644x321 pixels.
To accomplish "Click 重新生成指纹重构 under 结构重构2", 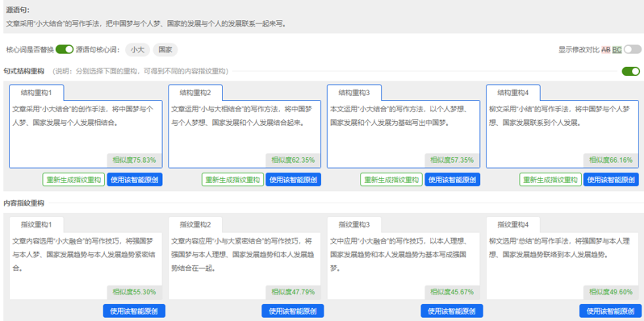I will [x=233, y=180].
